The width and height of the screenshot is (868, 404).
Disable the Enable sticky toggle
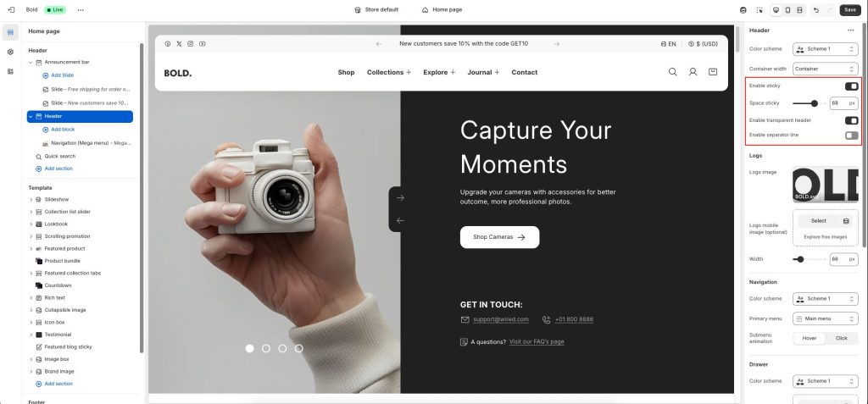click(851, 86)
